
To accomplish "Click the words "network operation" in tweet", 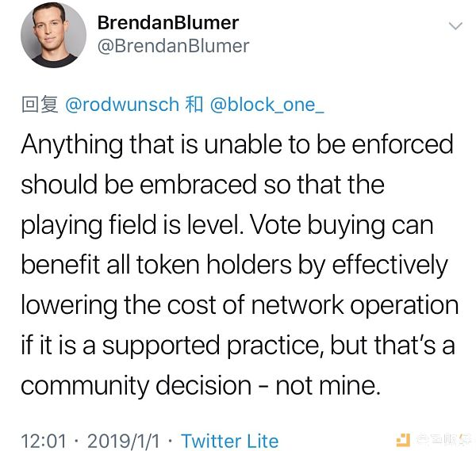I will 355,305.
